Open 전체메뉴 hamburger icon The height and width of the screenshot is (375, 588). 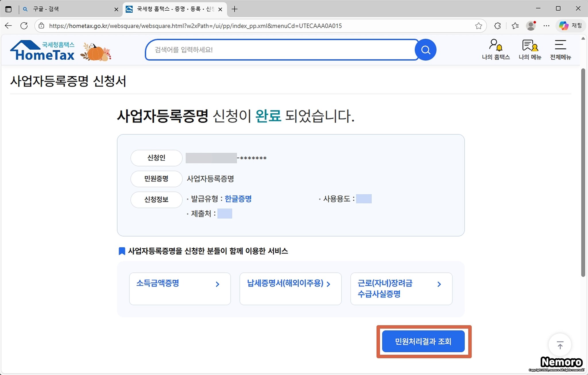click(x=560, y=49)
